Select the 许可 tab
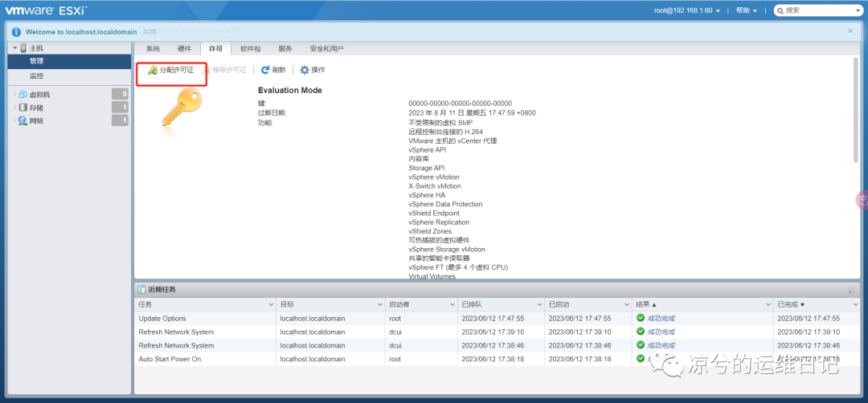The height and width of the screenshot is (403, 868). [x=216, y=49]
